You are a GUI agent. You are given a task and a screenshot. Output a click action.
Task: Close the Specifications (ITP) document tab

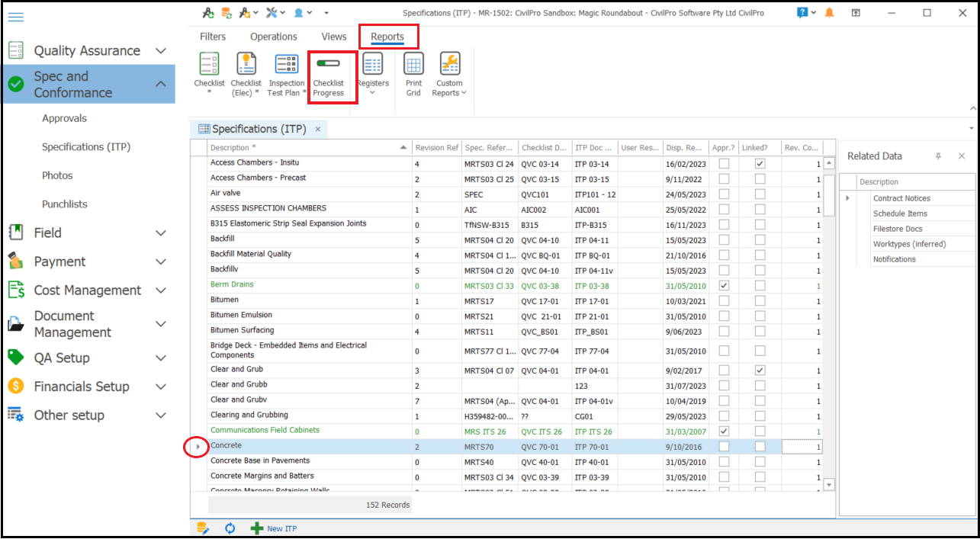(318, 129)
